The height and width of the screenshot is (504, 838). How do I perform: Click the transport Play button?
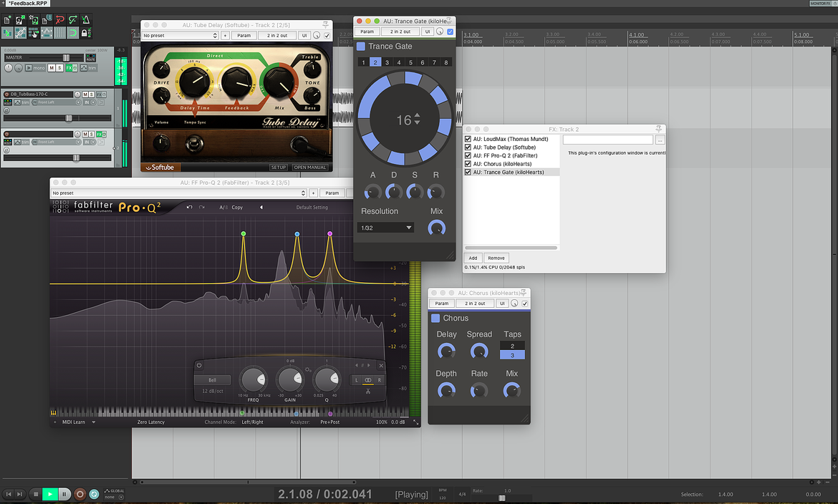point(49,494)
